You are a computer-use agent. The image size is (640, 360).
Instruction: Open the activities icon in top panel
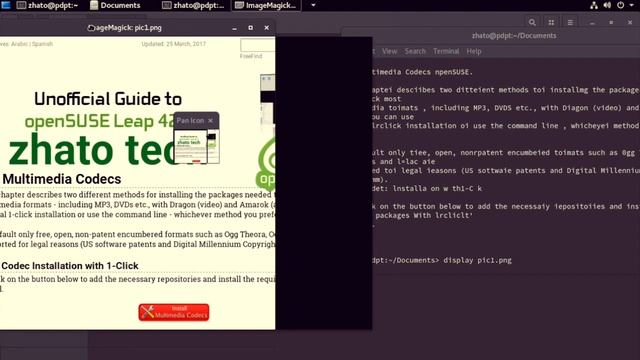click(6, 5)
